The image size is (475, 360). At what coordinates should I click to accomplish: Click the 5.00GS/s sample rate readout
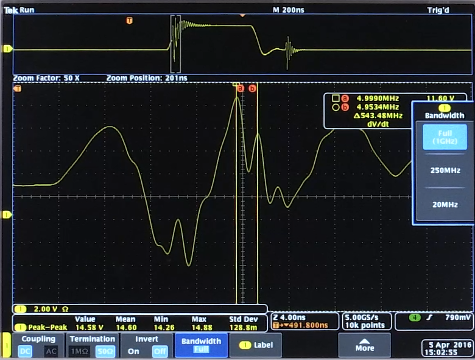pyautogui.click(x=361, y=317)
